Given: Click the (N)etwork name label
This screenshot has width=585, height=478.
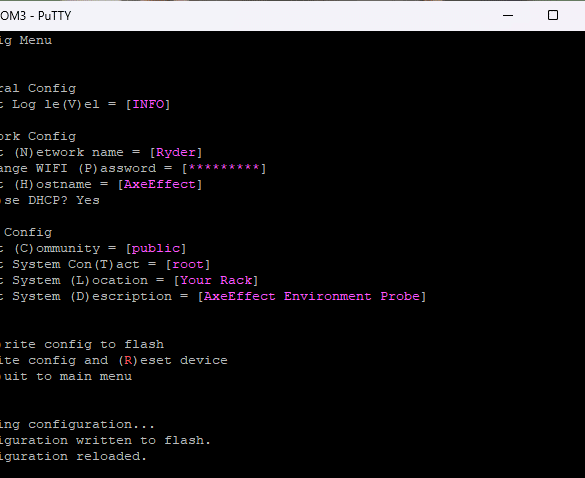Looking at the screenshot, I should [x=69, y=152].
